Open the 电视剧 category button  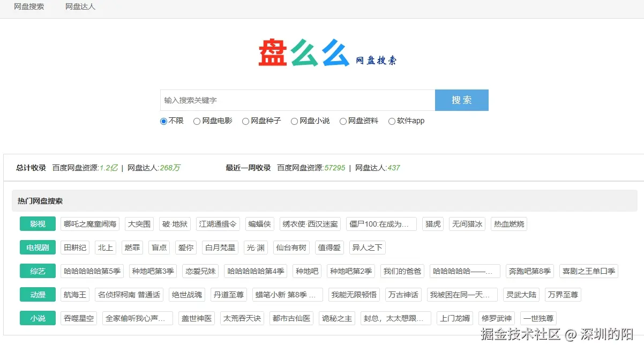(x=38, y=248)
